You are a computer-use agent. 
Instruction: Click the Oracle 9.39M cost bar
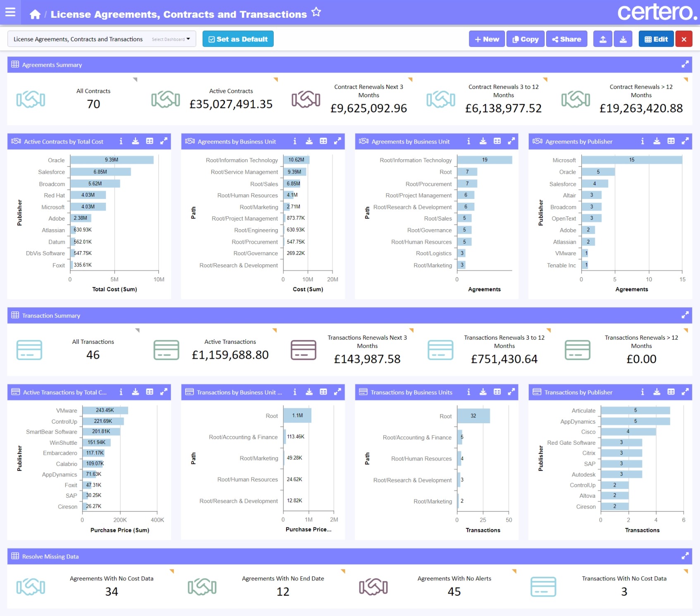tap(112, 160)
